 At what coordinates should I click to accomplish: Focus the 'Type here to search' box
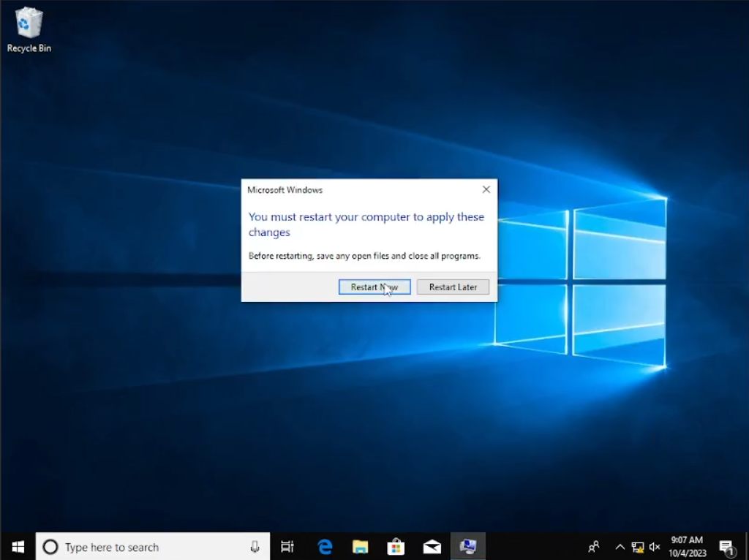146,547
